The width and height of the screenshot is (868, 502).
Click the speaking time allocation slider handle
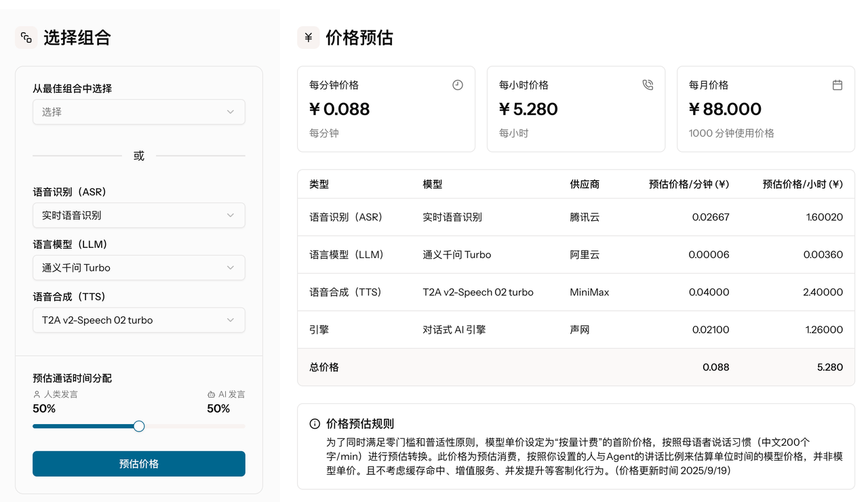click(x=138, y=425)
